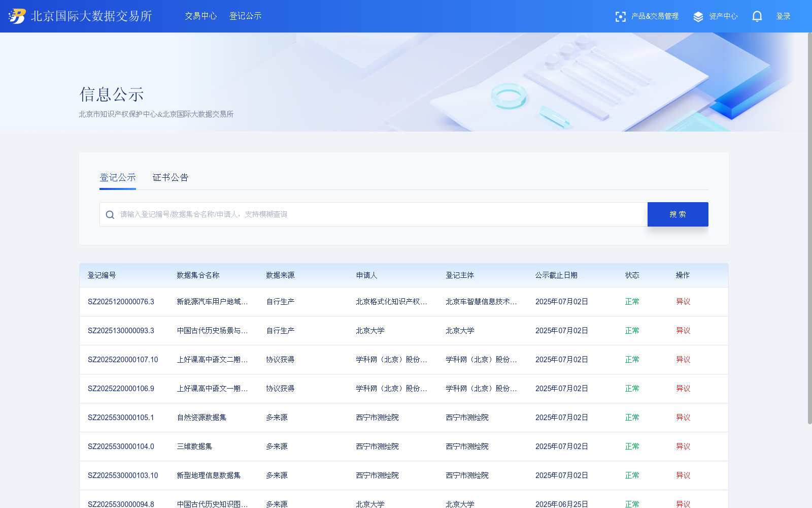Click dataset name 新型地理信息数据集
This screenshot has height=508, width=812.
point(209,475)
